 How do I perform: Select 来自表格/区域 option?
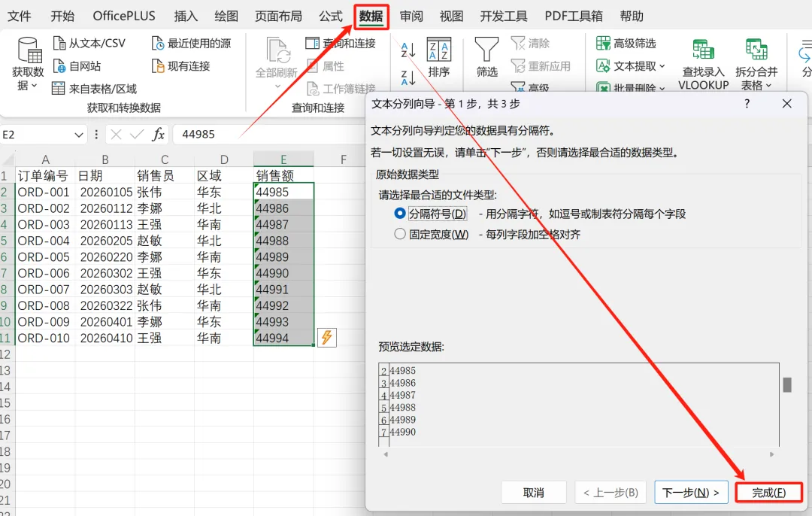click(x=94, y=89)
